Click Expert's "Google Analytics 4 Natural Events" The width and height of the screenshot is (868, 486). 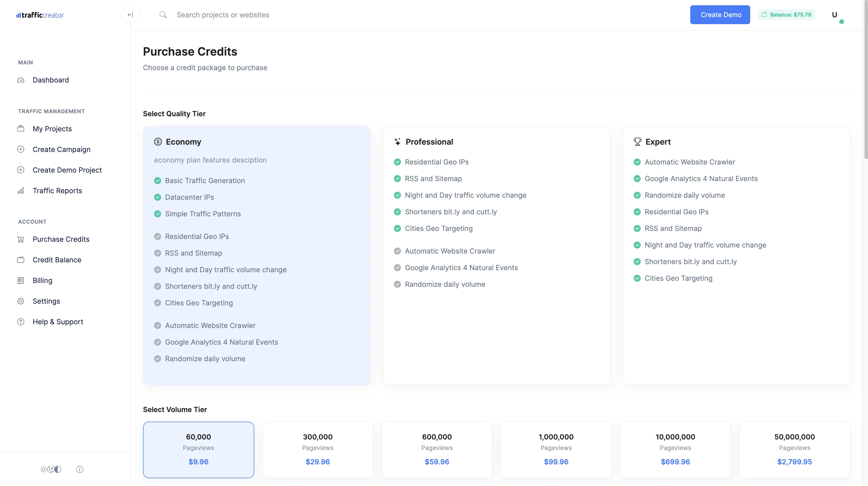pyautogui.click(x=701, y=179)
